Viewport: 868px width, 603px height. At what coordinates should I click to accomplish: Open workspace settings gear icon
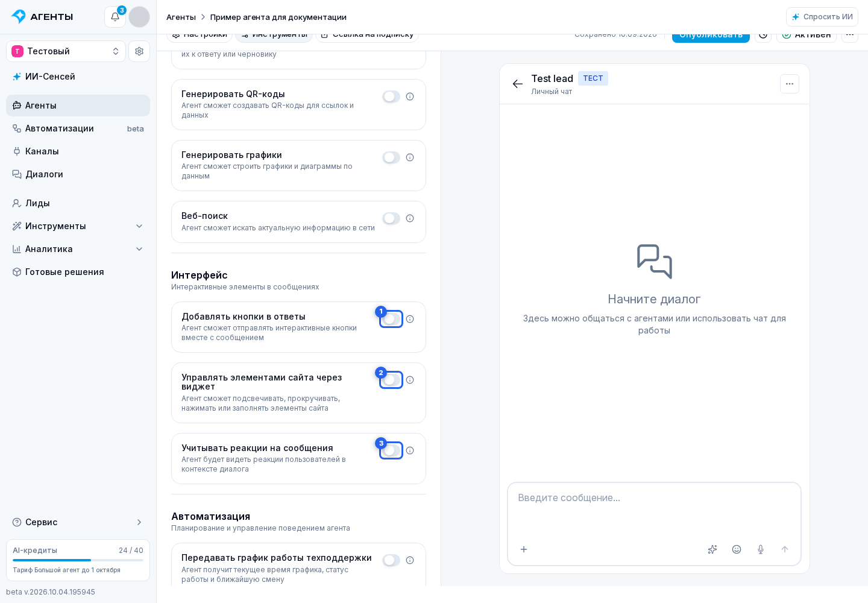(x=139, y=51)
